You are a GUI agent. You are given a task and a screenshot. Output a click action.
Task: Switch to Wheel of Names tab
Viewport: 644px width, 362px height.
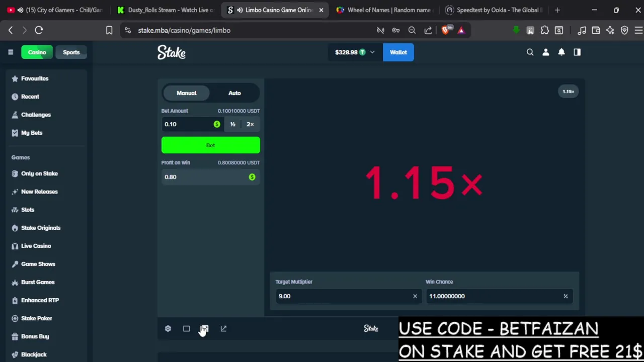385,10
